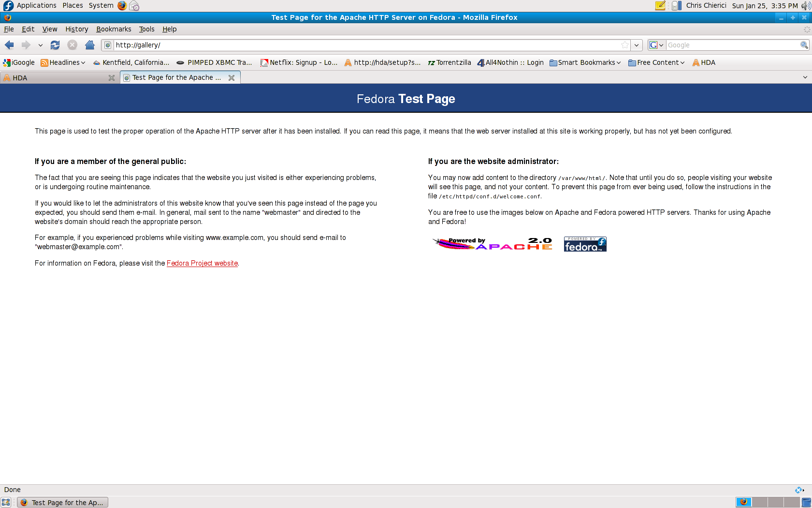Click the Stop loading button
This screenshot has width=812, height=508.
(x=72, y=45)
